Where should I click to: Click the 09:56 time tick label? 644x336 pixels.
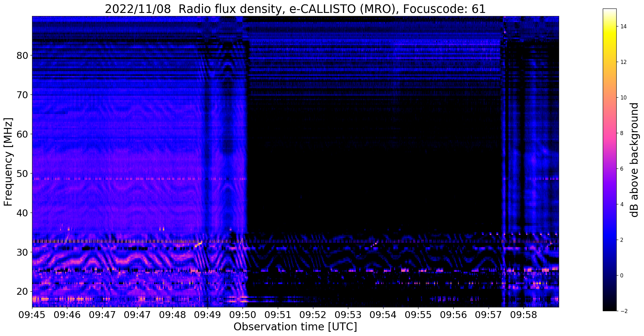click(453, 315)
